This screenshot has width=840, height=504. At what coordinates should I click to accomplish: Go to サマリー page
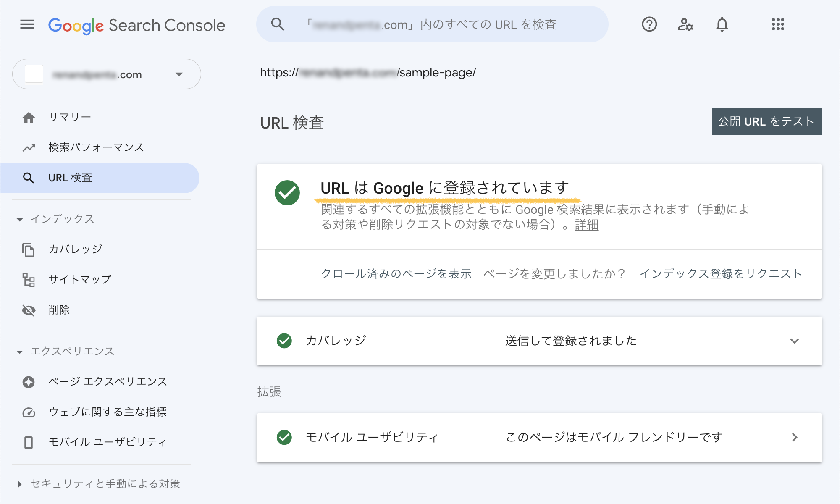coord(70,117)
